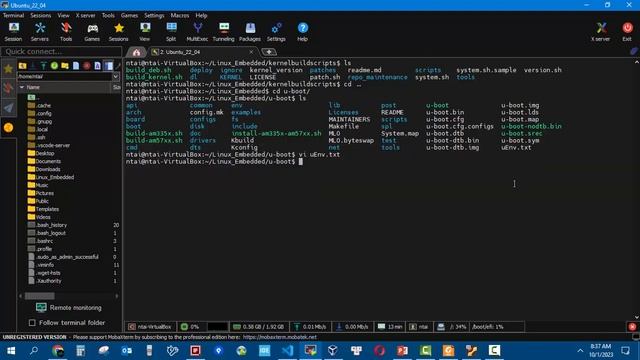Open the MultiExec toolbar icon
The image size is (640, 360).
pos(198,32)
